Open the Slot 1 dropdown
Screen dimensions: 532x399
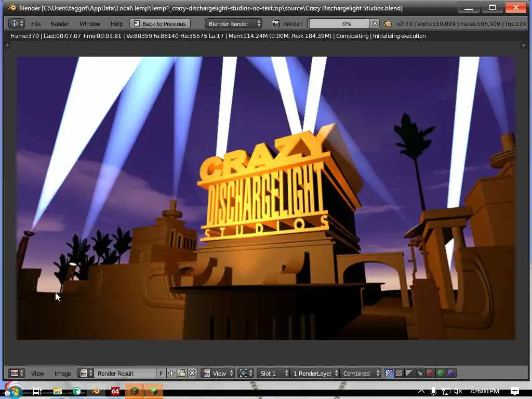coord(273,373)
